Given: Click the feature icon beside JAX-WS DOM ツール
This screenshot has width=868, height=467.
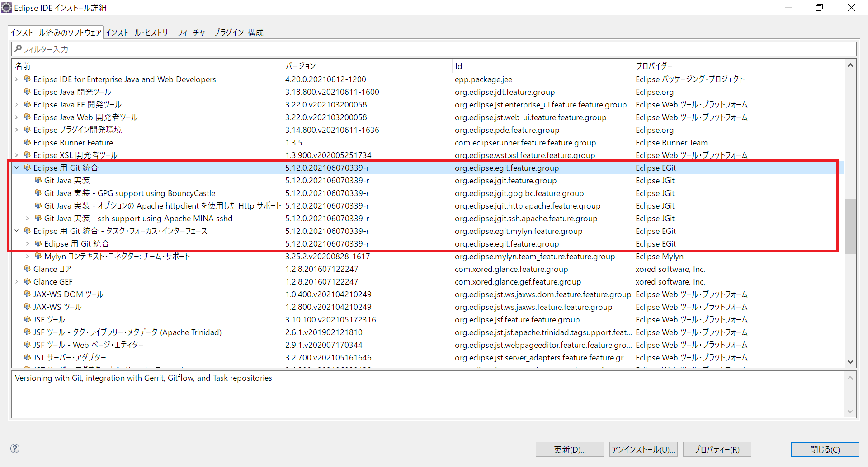Looking at the screenshot, I should click(27, 294).
